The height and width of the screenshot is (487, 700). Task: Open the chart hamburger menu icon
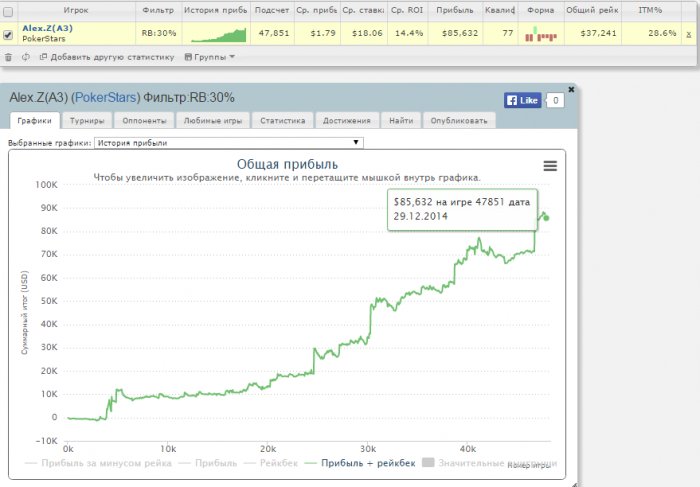coord(550,166)
